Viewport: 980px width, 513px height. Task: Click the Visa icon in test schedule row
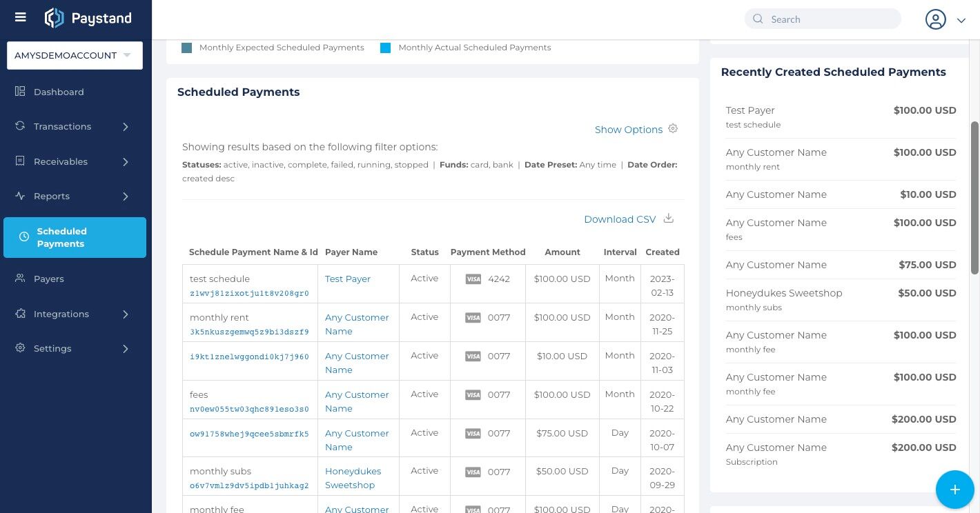[x=473, y=279]
